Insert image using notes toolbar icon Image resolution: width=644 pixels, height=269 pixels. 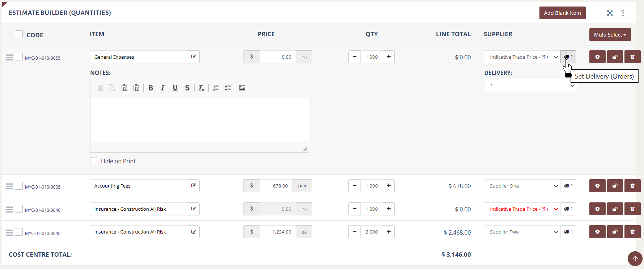pos(242,88)
